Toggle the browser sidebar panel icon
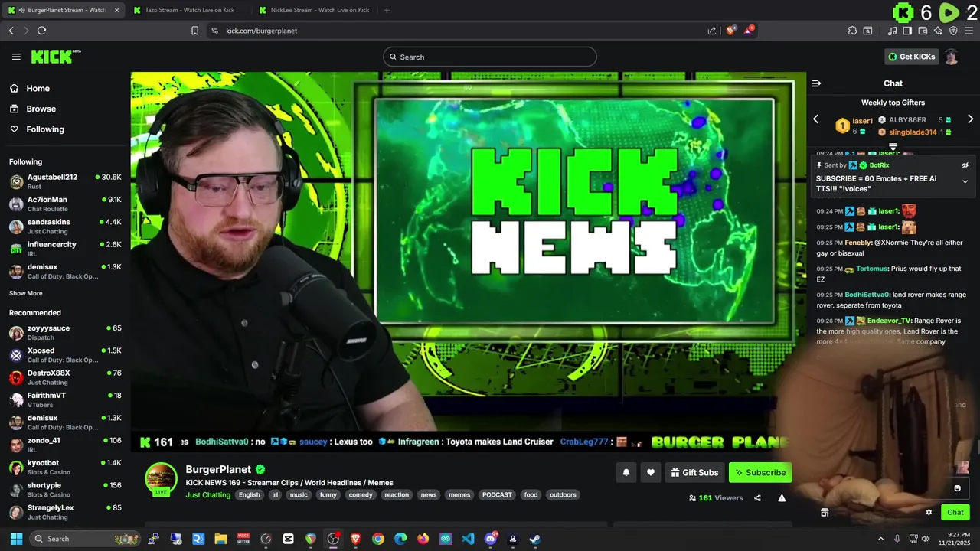This screenshot has width=980, height=551. pyautogui.click(x=907, y=31)
